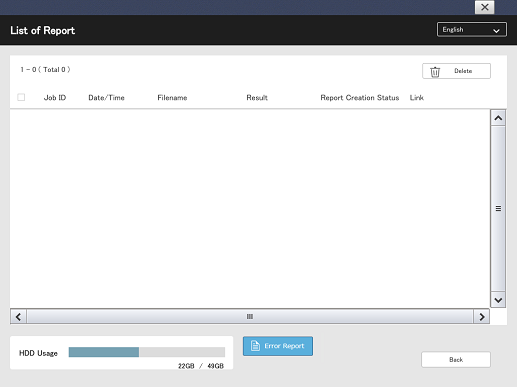The image size is (517, 387).
Task: Click the vertical scrollbar thumb grip
Action: coord(498,208)
